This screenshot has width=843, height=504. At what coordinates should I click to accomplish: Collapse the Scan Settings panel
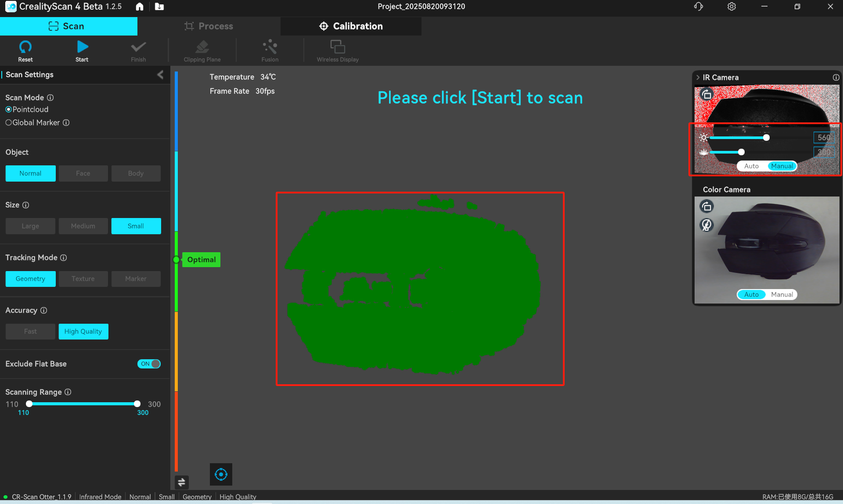click(x=160, y=75)
